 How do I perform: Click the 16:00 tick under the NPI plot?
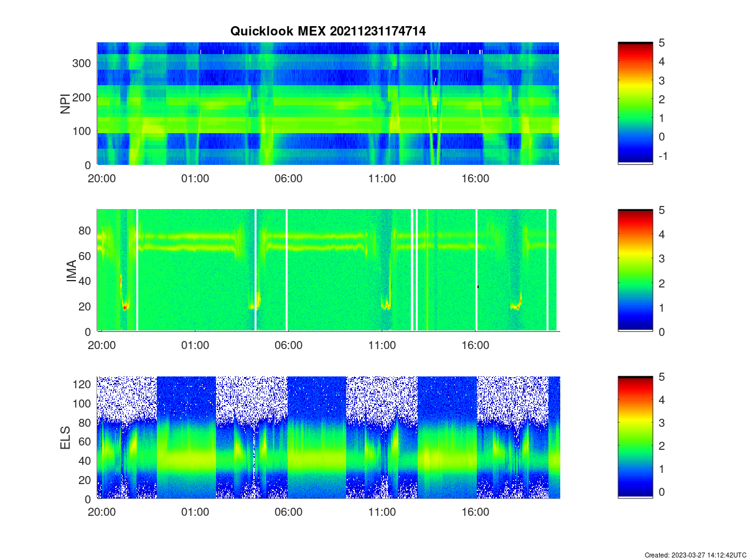click(x=476, y=179)
